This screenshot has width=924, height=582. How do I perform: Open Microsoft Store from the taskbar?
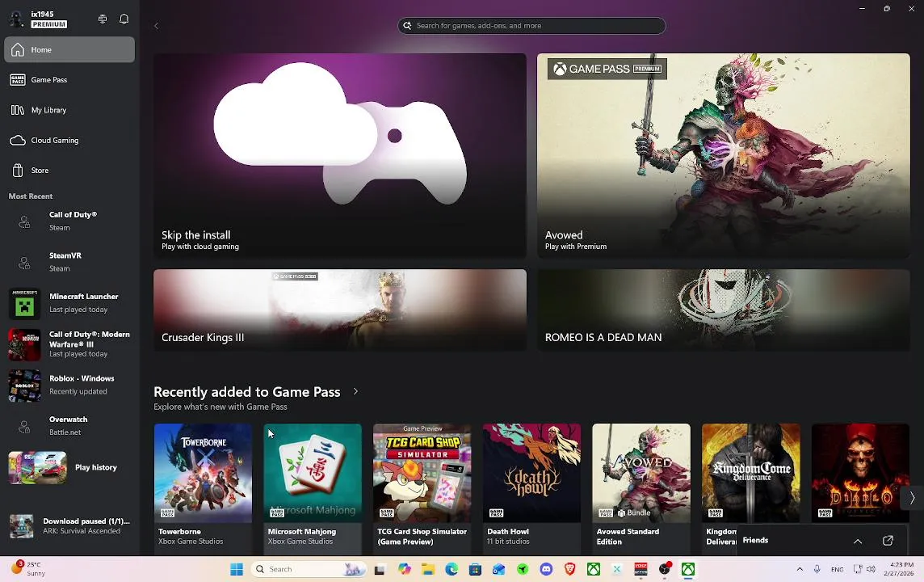coord(475,569)
